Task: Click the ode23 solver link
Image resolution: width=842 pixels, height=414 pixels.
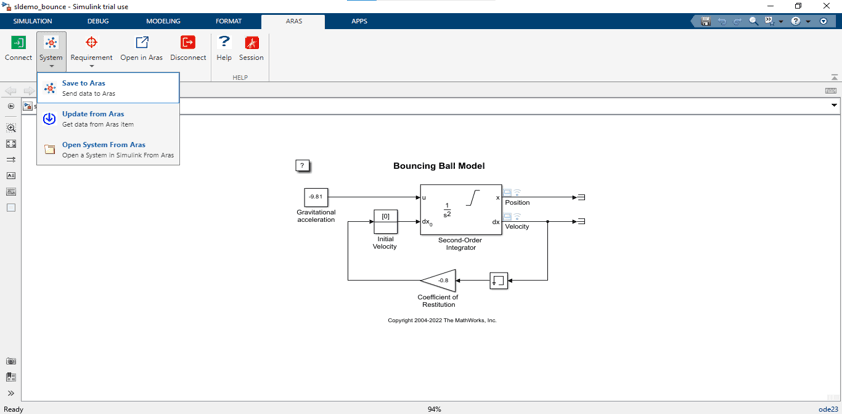Action: pos(828,409)
